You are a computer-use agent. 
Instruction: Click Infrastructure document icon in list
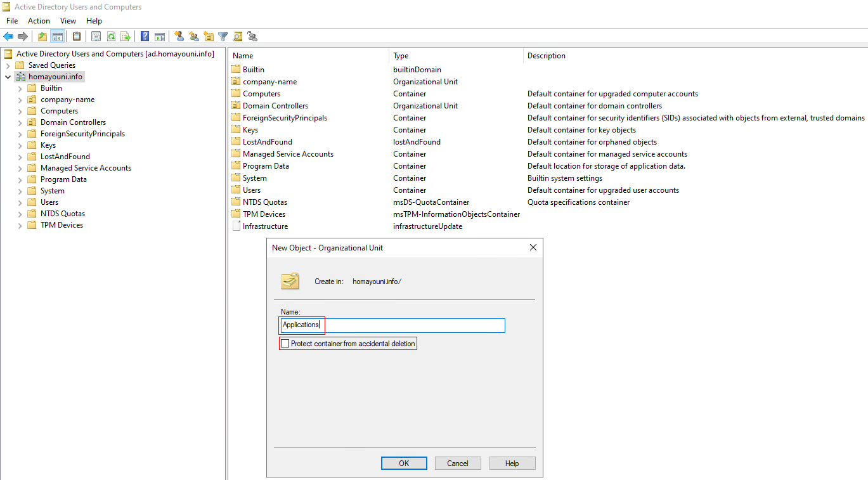click(236, 226)
